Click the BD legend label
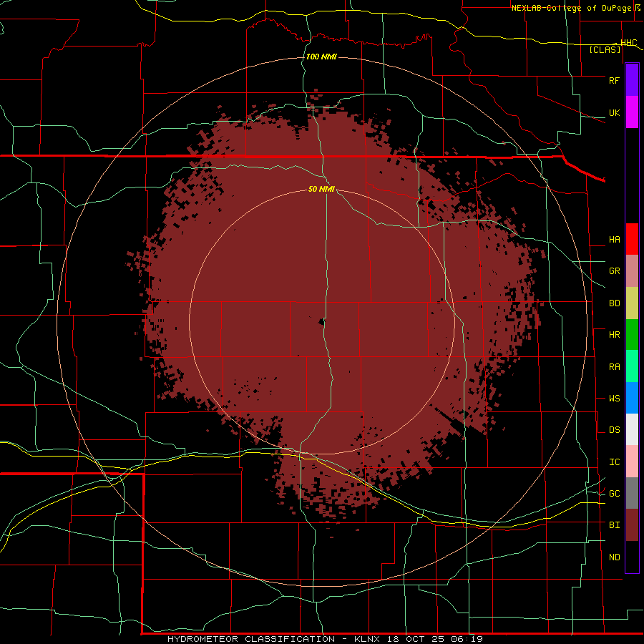 point(614,303)
